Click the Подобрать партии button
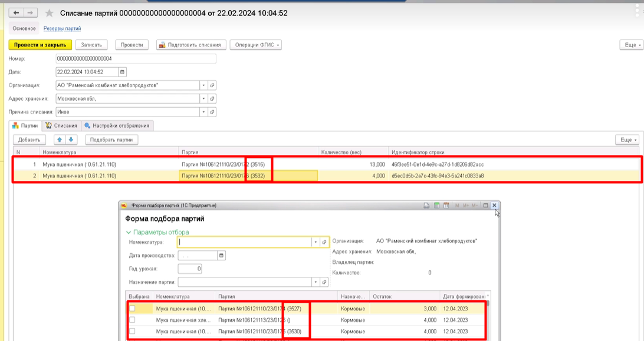This screenshot has height=341, width=644. (111, 140)
